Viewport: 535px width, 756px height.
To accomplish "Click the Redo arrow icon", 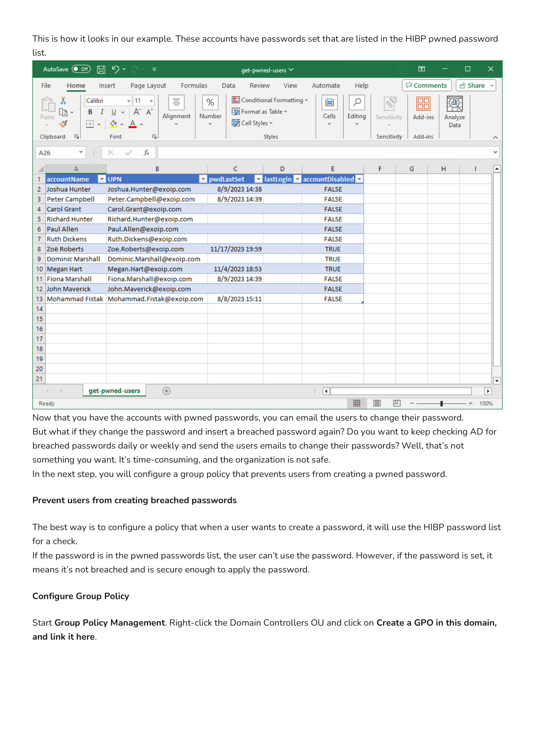I will pos(135,69).
